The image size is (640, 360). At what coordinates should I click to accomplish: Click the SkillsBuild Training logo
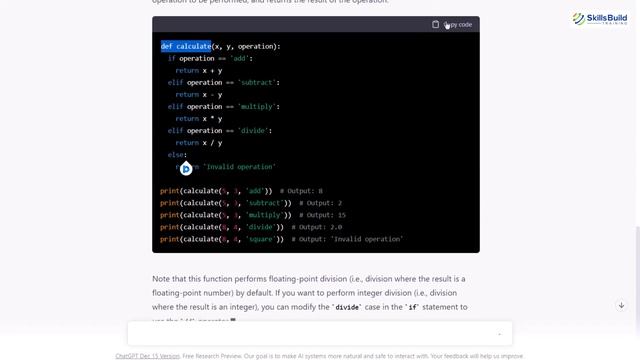[x=600, y=19]
